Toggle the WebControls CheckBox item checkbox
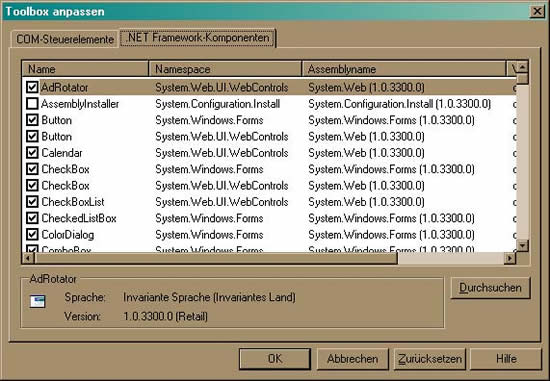Image resolution: width=550 pixels, height=381 pixels. (32, 185)
